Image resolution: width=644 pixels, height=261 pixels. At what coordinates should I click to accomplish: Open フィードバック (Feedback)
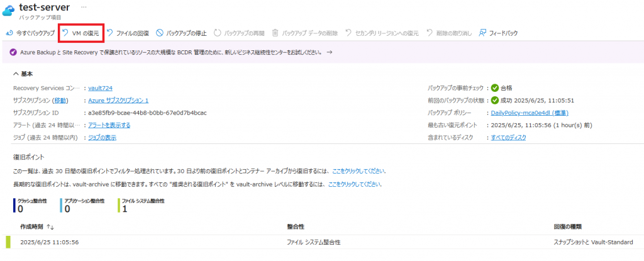[498, 33]
